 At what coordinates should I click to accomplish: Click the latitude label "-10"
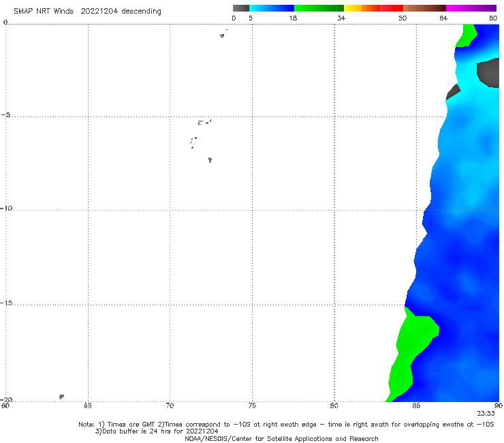6,208
